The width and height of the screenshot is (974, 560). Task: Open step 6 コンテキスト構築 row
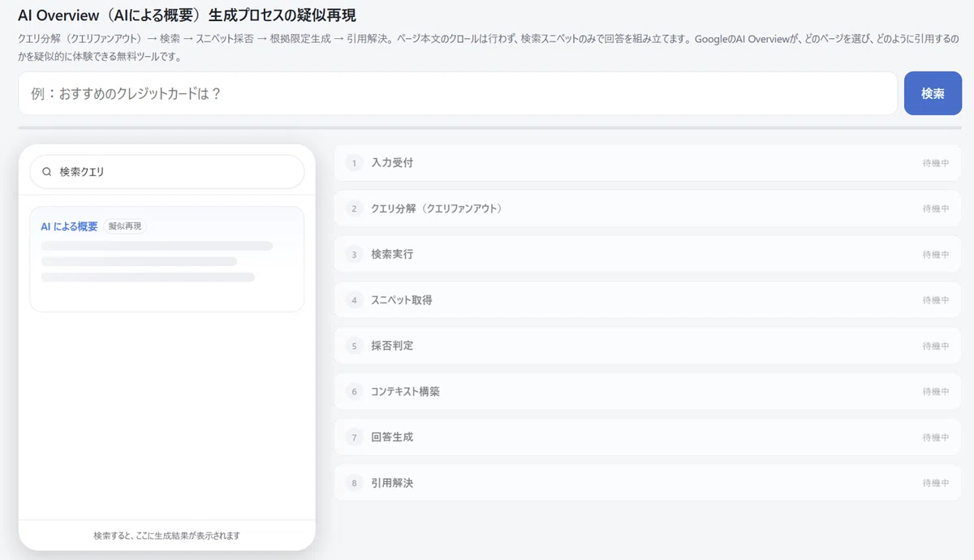coord(648,391)
